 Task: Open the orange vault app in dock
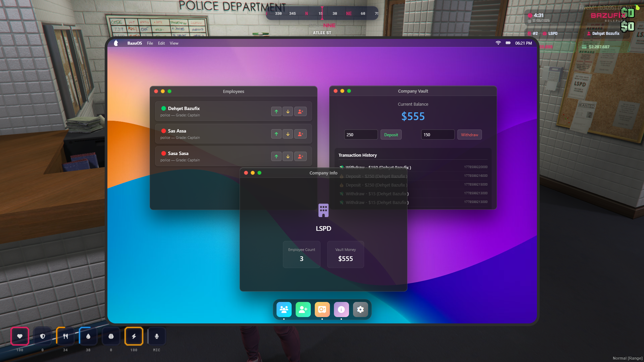coord(322,309)
